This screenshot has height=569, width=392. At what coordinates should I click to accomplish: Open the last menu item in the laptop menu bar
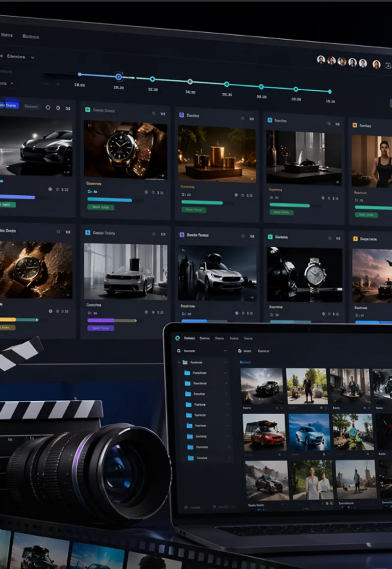248,338
